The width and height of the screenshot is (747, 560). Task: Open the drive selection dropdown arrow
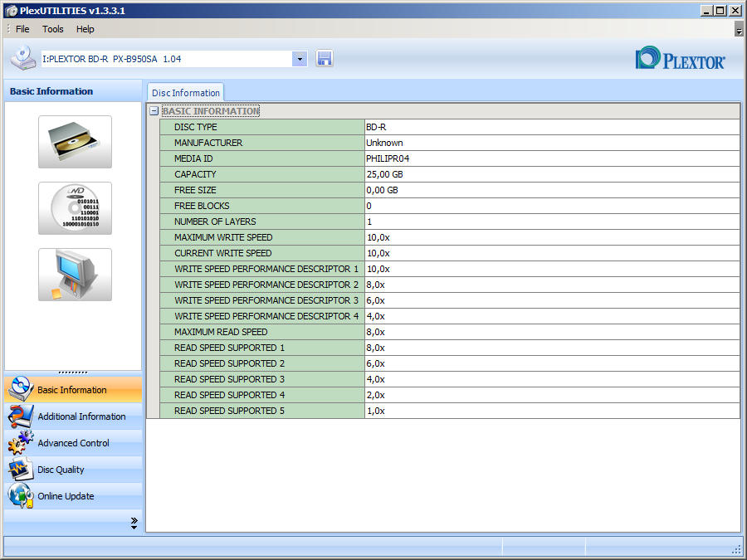point(300,59)
